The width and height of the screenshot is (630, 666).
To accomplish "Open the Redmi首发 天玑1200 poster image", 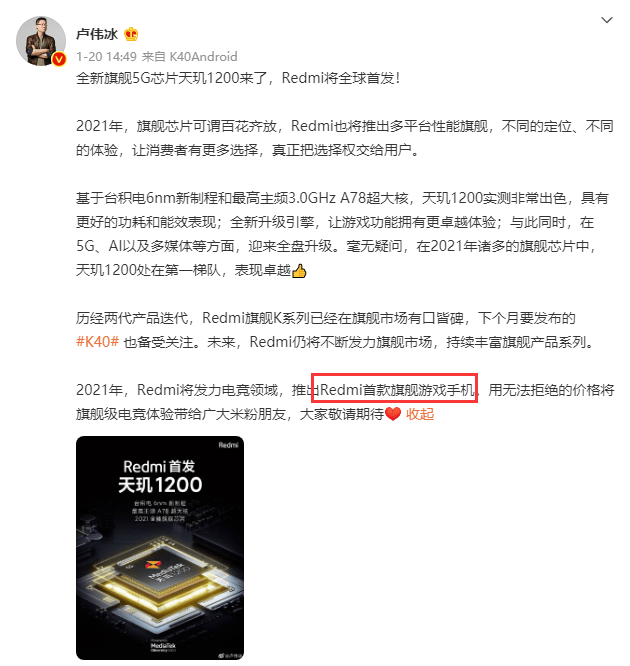I will click(160, 548).
